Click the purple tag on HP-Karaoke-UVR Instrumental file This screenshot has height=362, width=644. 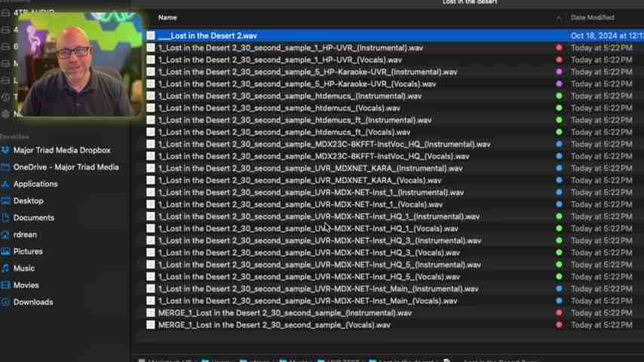[x=559, y=72]
